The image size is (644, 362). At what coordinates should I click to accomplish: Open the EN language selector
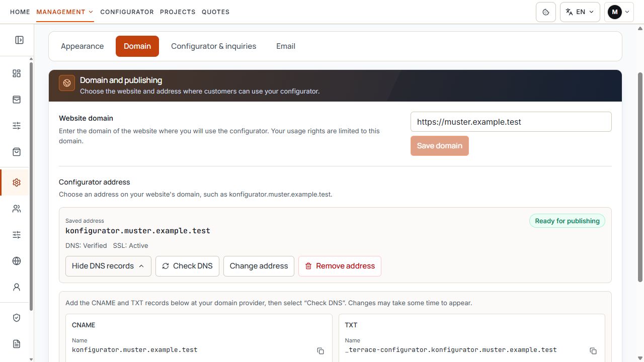coord(580,12)
